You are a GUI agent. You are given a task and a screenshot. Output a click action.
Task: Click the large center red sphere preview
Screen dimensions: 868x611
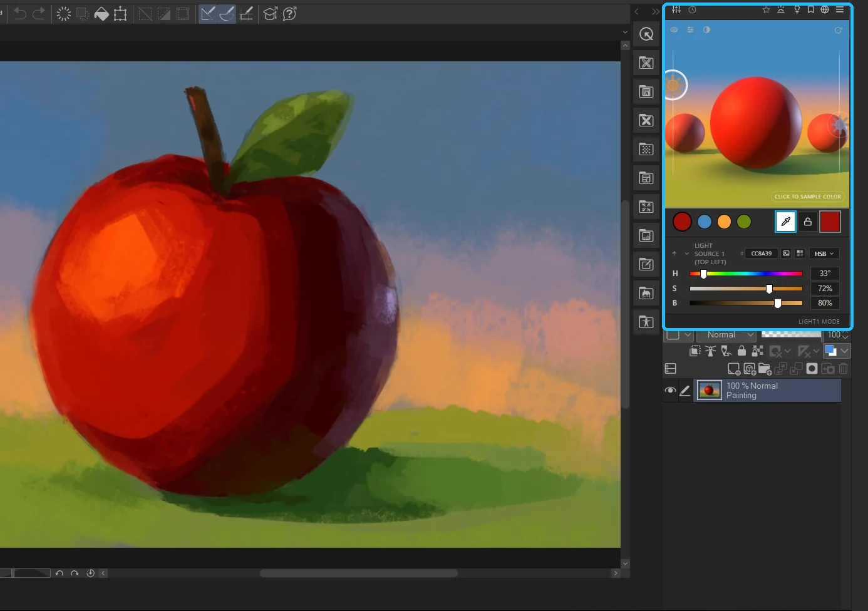pos(756,122)
